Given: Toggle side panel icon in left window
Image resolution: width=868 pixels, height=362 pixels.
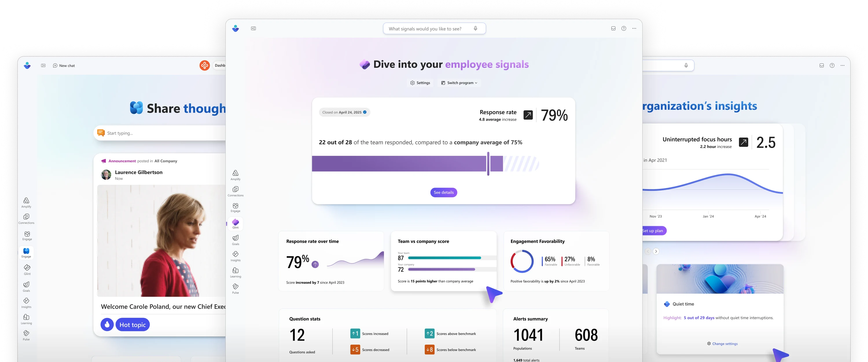Looking at the screenshot, I should click(x=43, y=65).
